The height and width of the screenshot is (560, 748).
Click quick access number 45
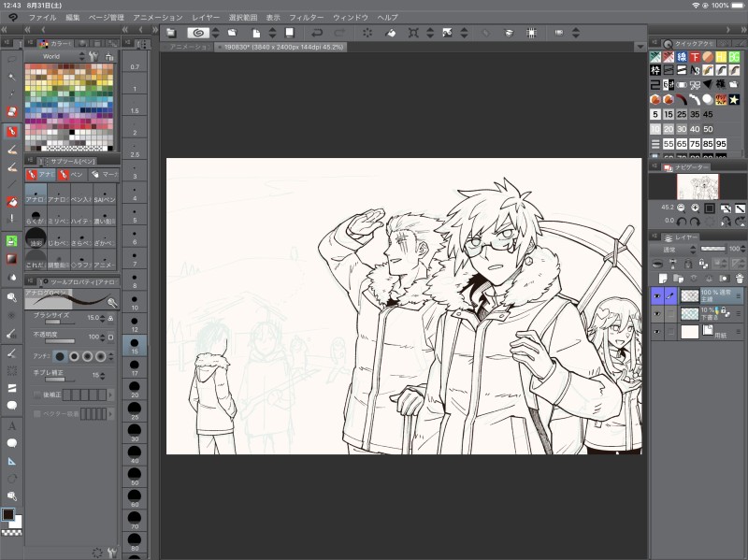(x=708, y=114)
